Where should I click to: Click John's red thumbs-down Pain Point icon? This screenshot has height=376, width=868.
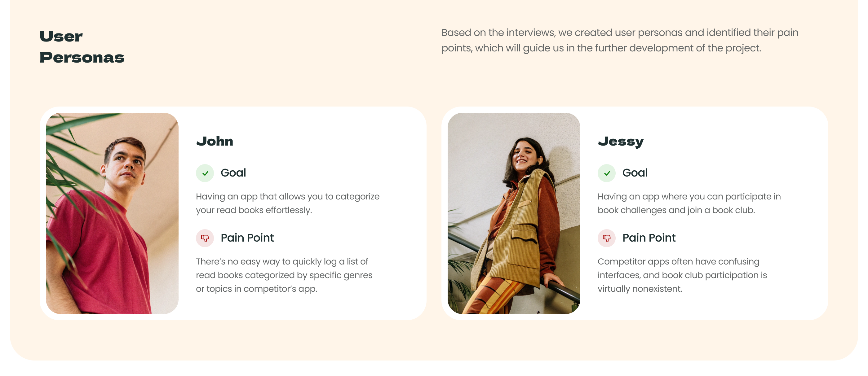pos(205,238)
